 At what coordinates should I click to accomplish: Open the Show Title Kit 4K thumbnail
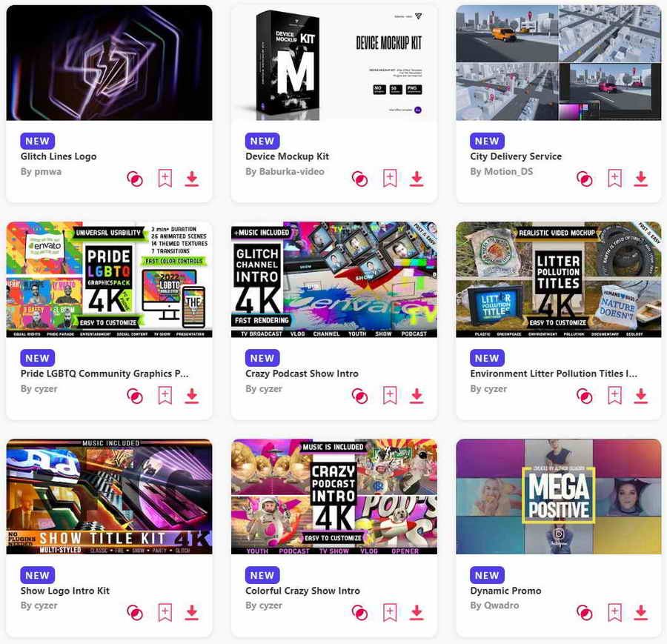[x=110, y=497]
